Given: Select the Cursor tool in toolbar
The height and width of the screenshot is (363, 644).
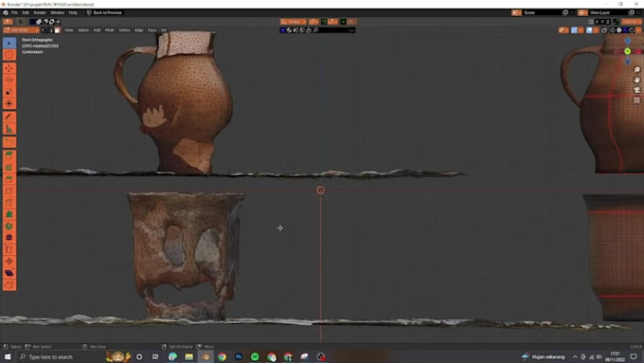Looking at the screenshot, I should tap(9, 55).
